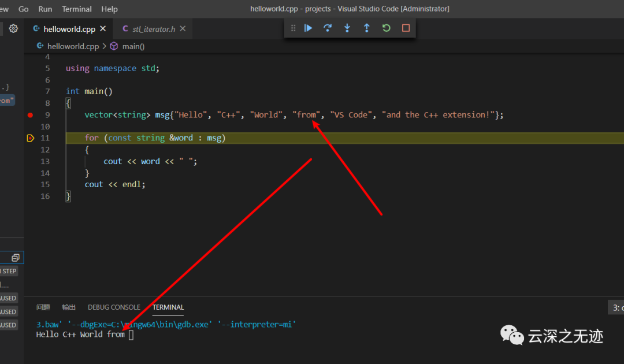This screenshot has height=364, width=624.
Task: Click the Step Over debug icon
Action: pos(328,28)
